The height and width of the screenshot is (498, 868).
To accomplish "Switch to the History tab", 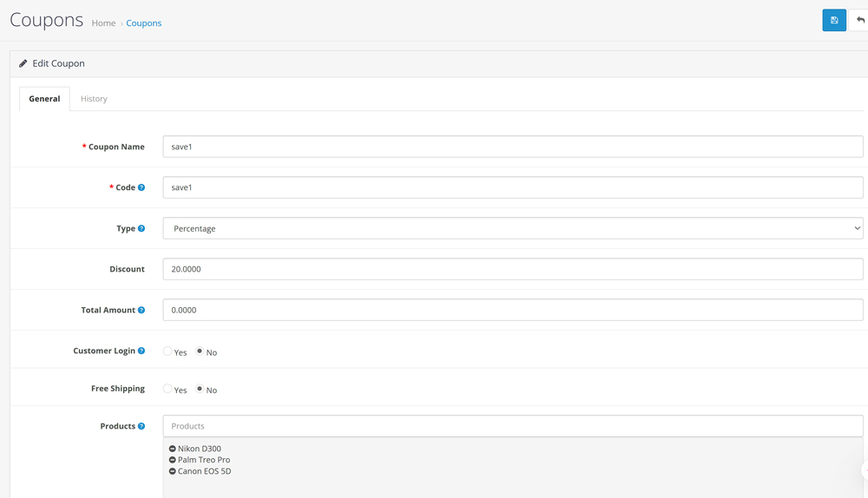I will coord(94,99).
